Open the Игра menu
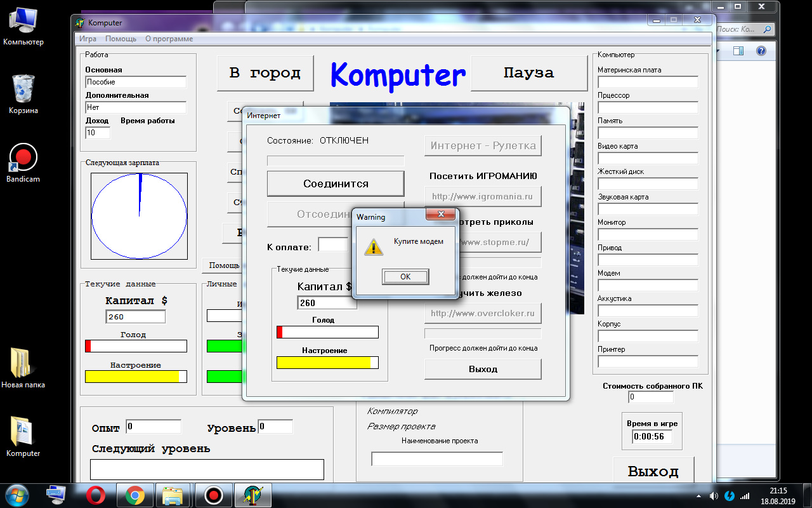The height and width of the screenshot is (508, 812). (88, 39)
